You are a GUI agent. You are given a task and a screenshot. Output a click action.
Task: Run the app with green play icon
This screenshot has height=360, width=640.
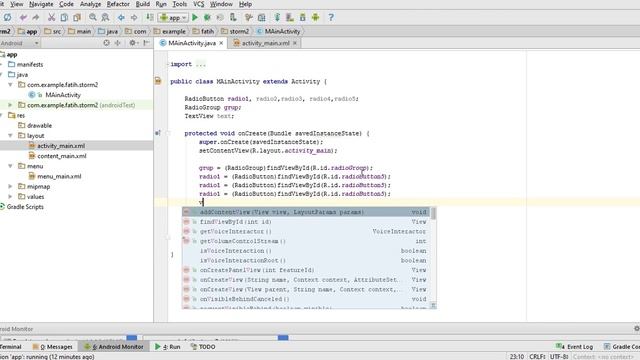(195, 18)
